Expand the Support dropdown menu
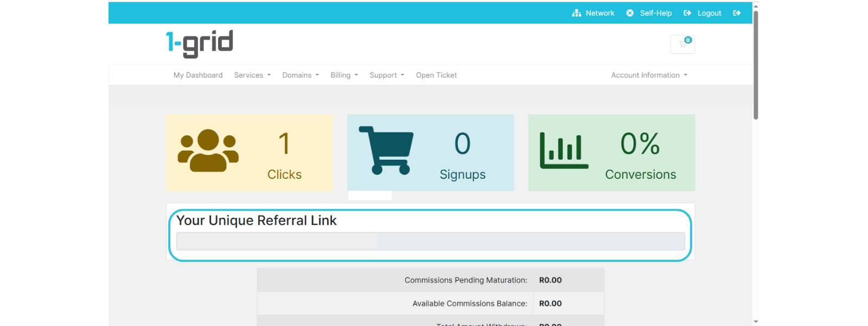The height and width of the screenshot is (326, 868). (x=387, y=75)
